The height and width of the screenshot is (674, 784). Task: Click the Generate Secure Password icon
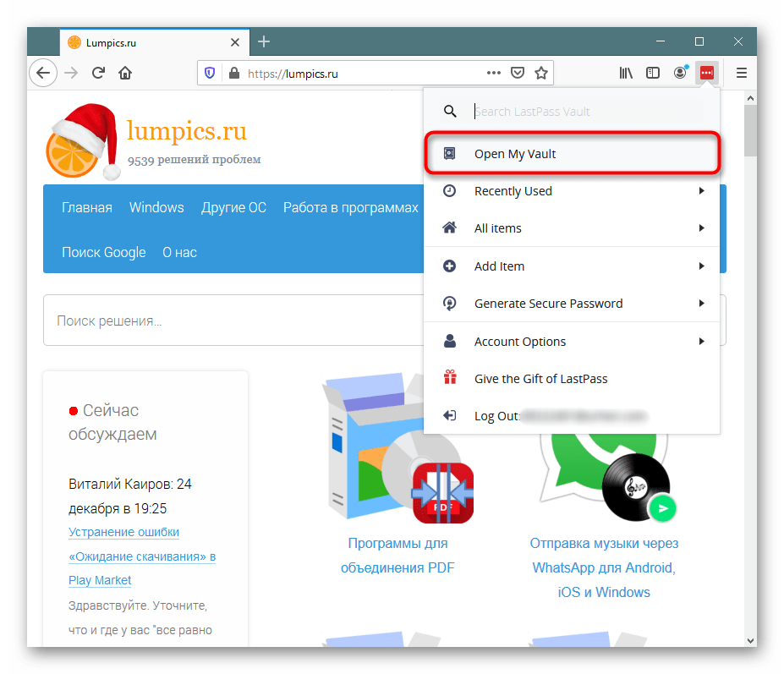click(x=449, y=303)
